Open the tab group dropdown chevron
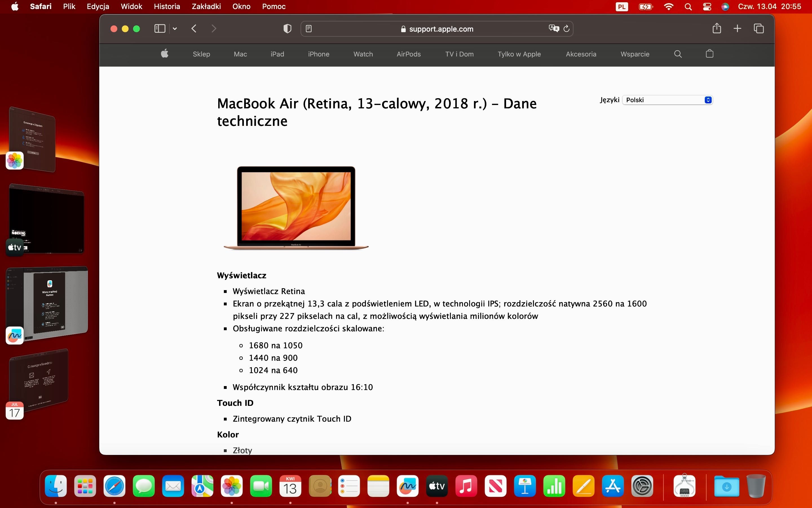812x508 pixels. (x=175, y=29)
